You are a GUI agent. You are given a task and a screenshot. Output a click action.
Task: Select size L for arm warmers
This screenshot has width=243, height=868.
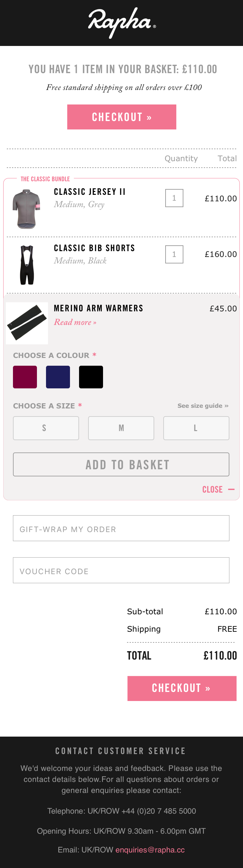click(x=196, y=428)
